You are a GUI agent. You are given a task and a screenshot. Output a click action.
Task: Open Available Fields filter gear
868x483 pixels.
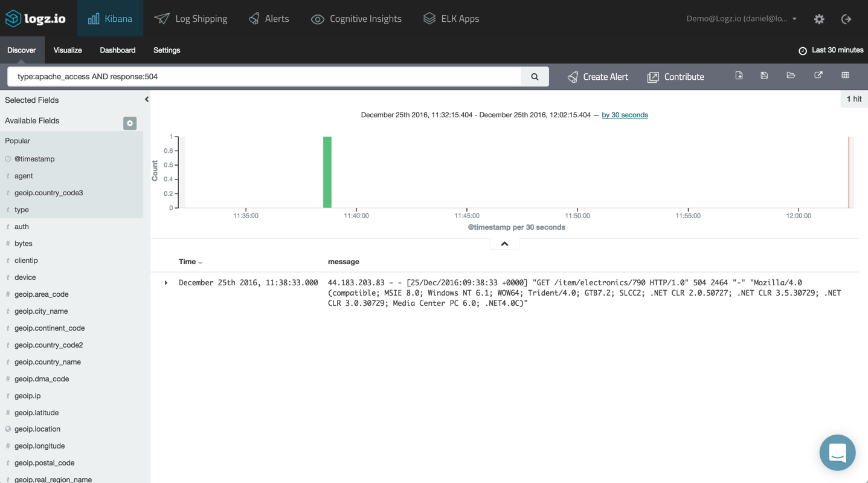point(130,123)
